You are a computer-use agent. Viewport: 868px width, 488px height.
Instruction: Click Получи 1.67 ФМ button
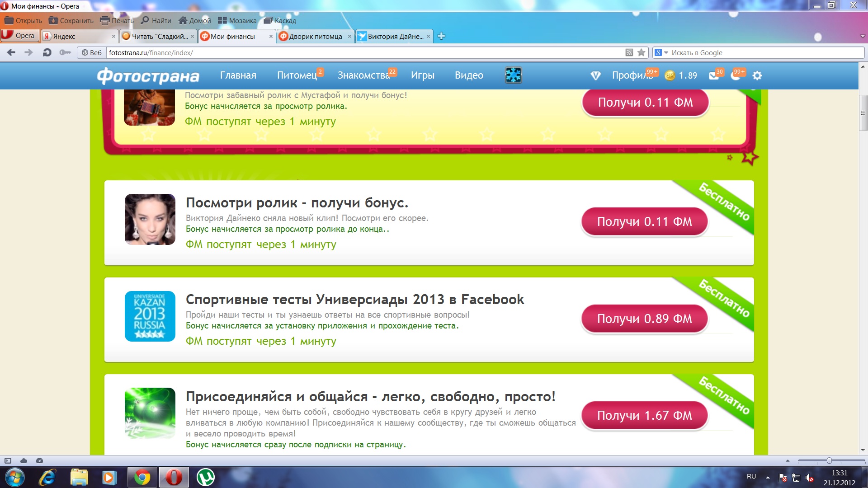[644, 416]
